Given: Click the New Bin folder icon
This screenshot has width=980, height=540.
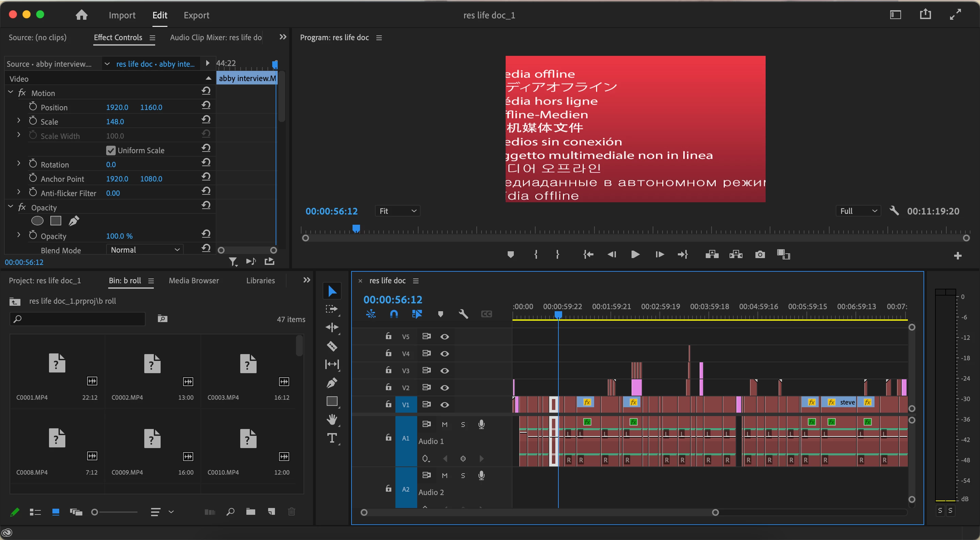Looking at the screenshot, I should (251, 512).
